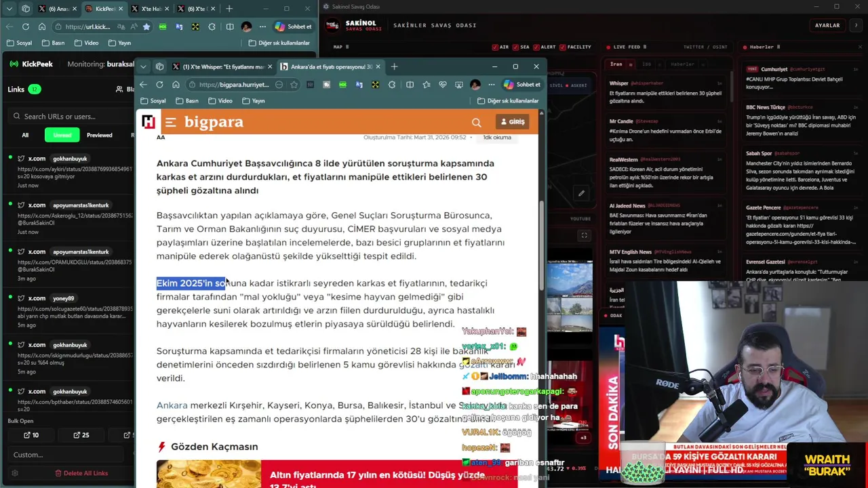Toggle favorite star in KickPeek address bar
The height and width of the screenshot is (488, 868).
click(146, 26)
